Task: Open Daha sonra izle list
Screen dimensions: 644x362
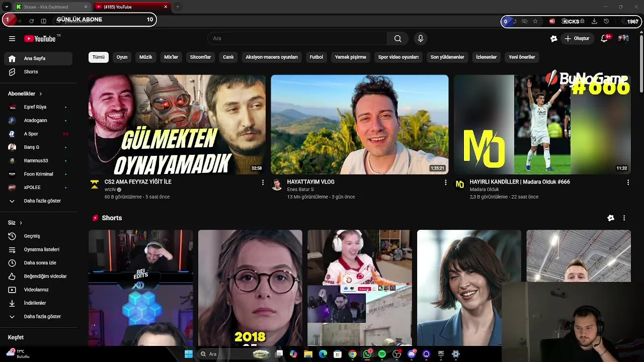Action: coord(38,263)
